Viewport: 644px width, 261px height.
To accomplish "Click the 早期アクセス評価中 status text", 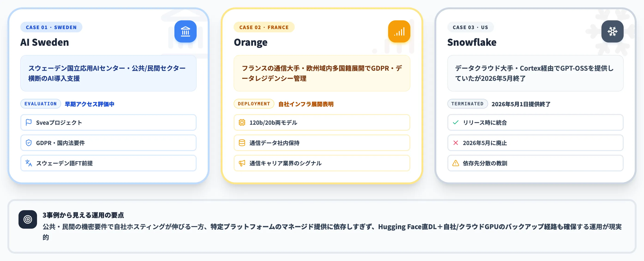I will coord(90,104).
